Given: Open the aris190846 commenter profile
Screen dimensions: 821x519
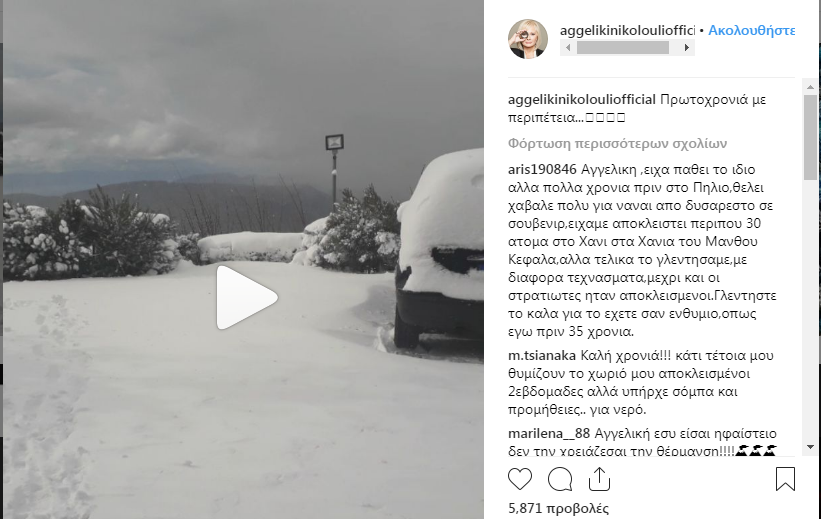Looking at the screenshot, I should pyautogui.click(x=542, y=170).
